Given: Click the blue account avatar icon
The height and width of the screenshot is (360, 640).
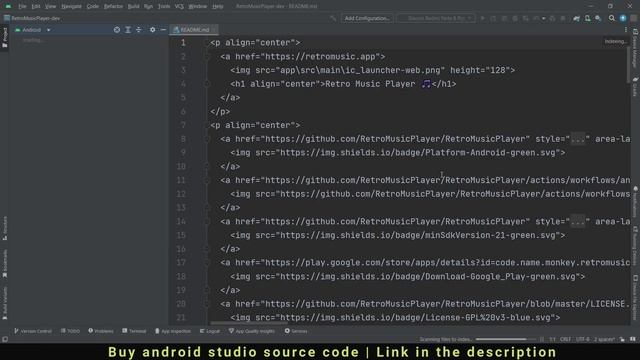Looking at the screenshot, I should click(x=623, y=18).
